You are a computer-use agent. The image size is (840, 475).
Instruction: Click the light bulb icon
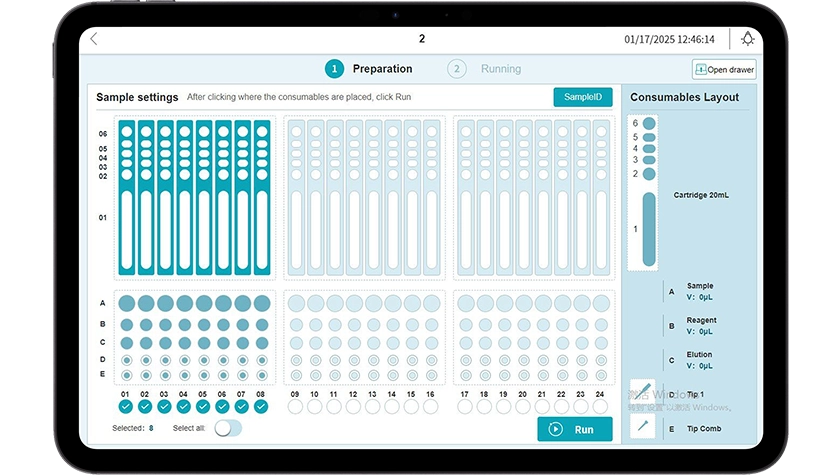click(x=747, y=39)
